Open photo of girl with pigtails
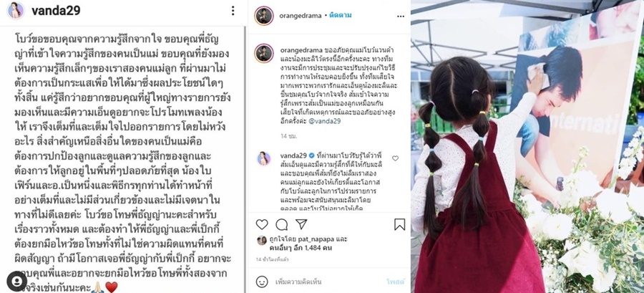Screen dimensions: 644x293 (x=527, y=146)
